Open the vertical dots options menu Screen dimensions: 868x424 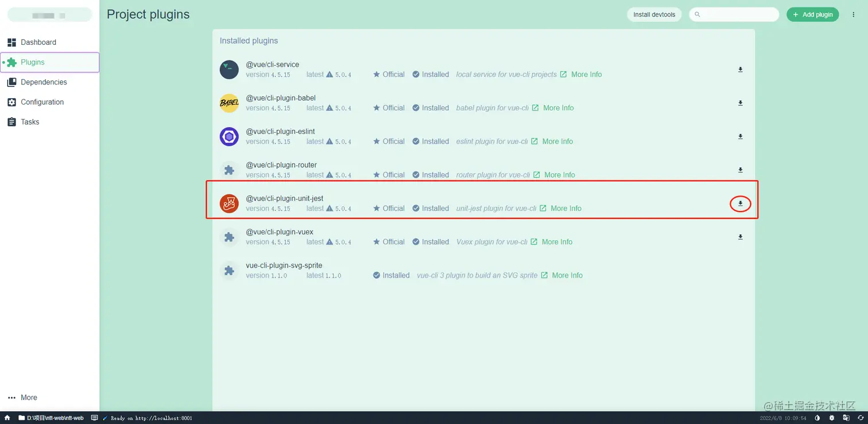pyautogui.click(x=853, y=14)
